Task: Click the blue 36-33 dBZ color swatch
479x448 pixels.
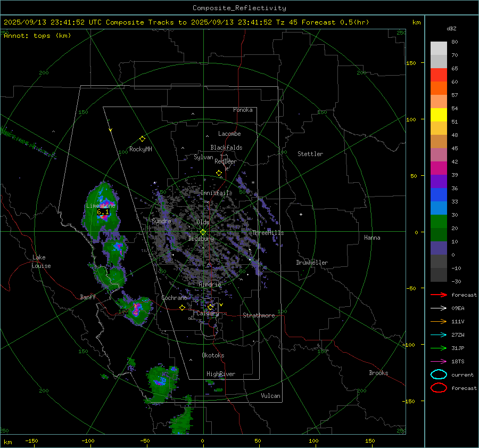Action: (439, 195)
